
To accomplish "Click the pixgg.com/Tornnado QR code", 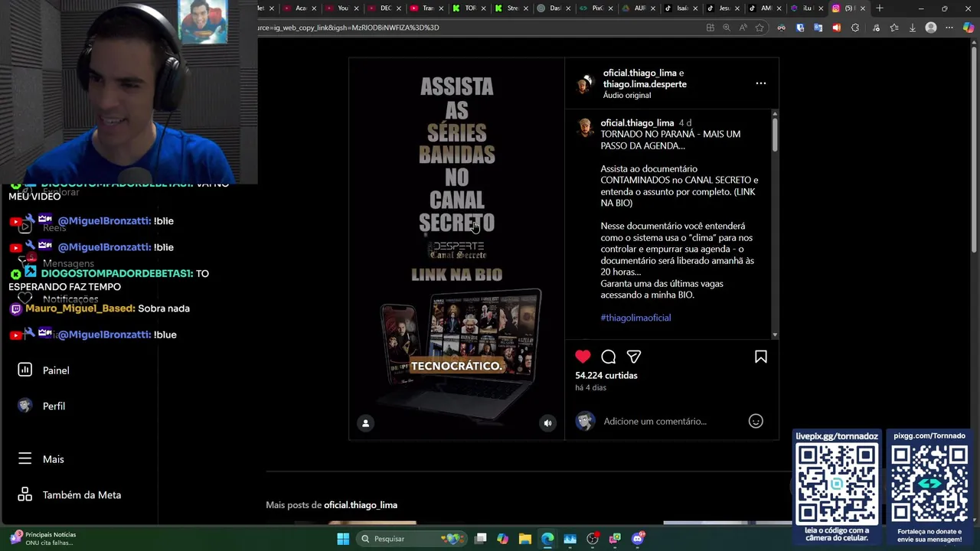I will tap(929, 484).
